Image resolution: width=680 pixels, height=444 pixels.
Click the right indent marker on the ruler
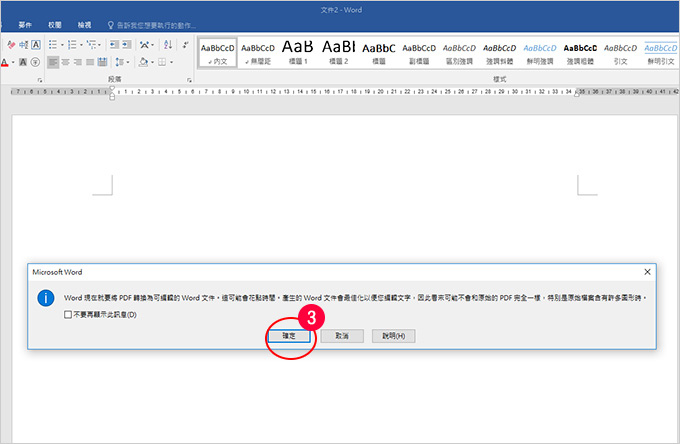577,93
